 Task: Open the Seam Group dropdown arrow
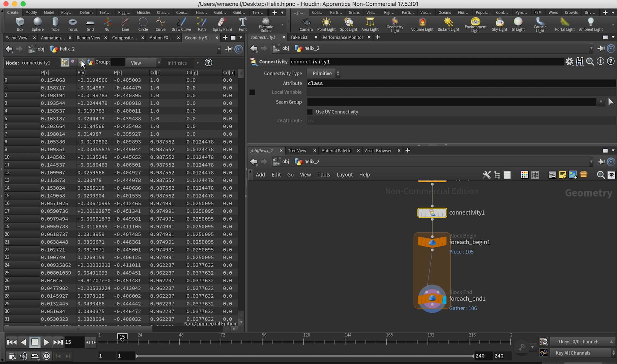pyautogui.click(x=601, y=102)
